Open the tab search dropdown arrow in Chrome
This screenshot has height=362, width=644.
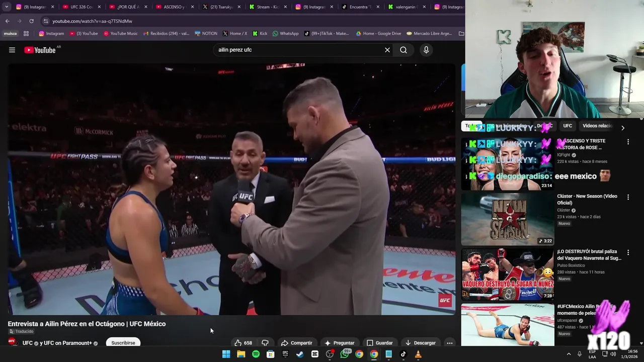point(7,7)
